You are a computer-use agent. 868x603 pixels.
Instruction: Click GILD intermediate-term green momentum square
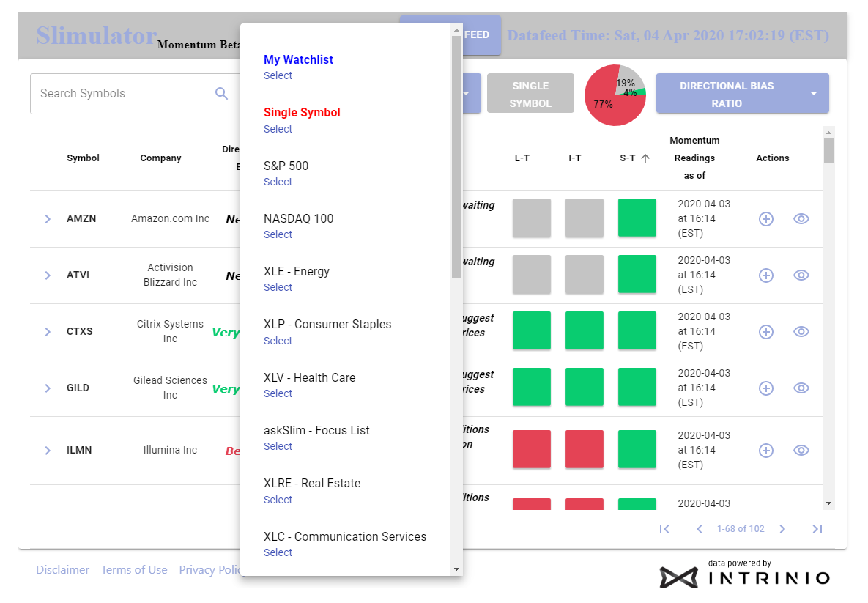pos(584,387)
